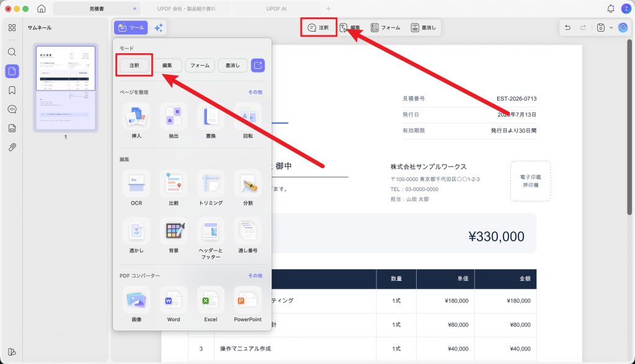Expand the save options dropdown arrow
Viewport: 635px width, 364px height.
click(611, 27)
